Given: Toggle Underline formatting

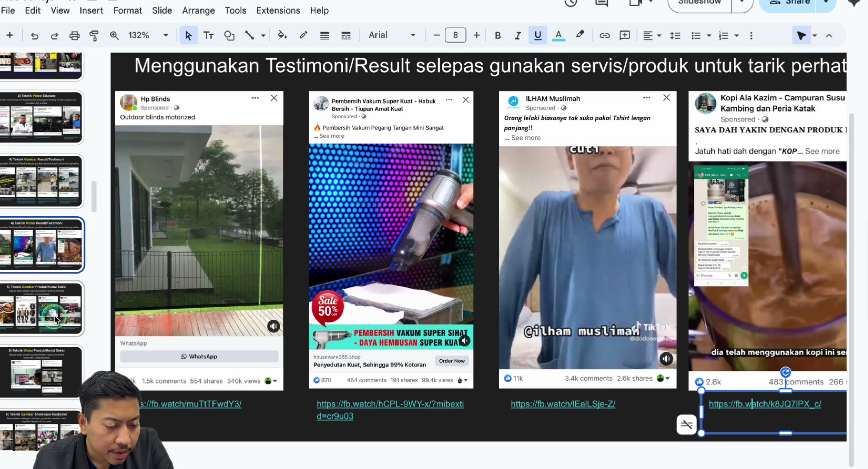Looking at the screenshot, I should (x=538, y=36).
